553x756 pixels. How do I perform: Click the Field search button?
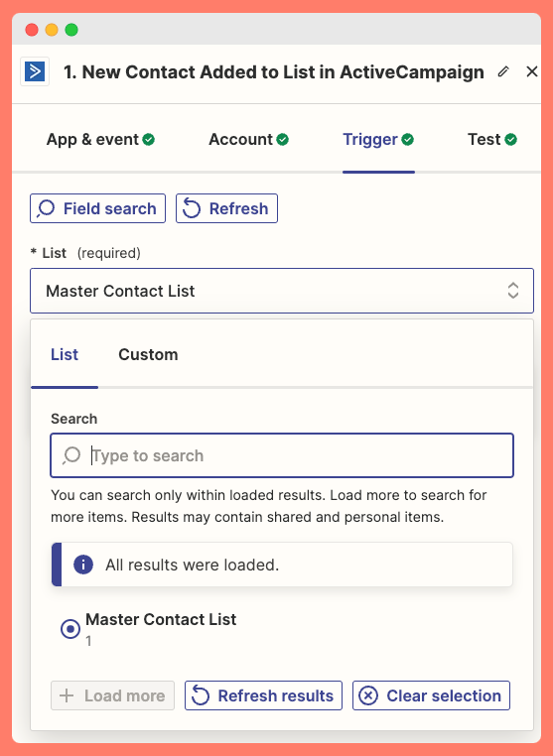tap(97, 208)
